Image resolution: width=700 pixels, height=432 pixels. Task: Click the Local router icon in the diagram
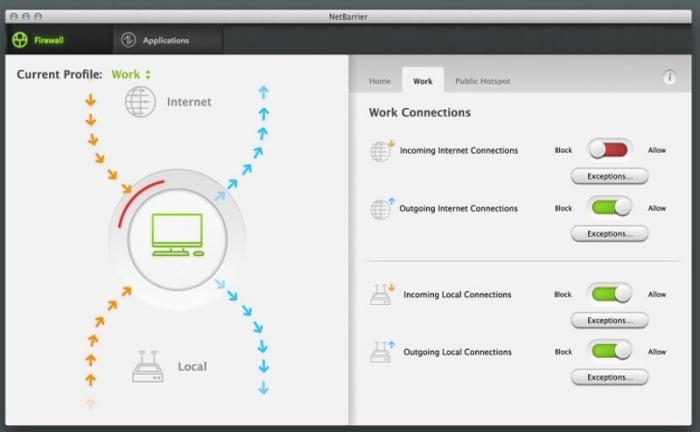pos(148,366)
